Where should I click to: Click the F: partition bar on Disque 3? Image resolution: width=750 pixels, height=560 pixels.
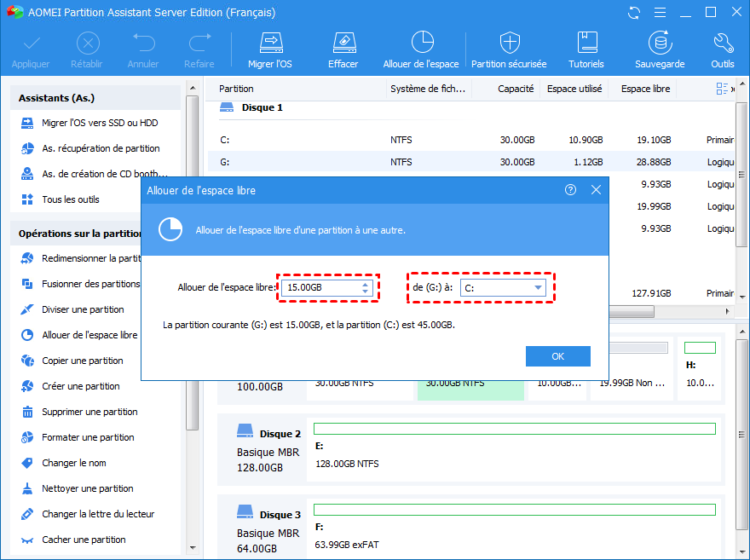tap(514, 510)
